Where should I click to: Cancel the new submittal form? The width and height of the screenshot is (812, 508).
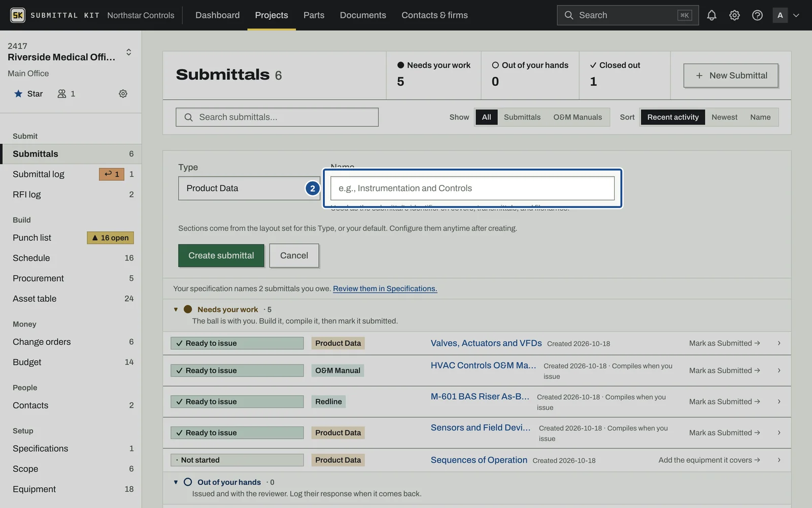pos(294,256)
